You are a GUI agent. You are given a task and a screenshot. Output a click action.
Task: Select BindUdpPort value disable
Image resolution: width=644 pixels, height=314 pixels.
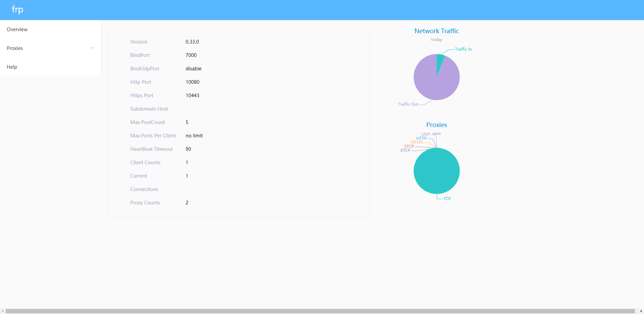[194, 69]
